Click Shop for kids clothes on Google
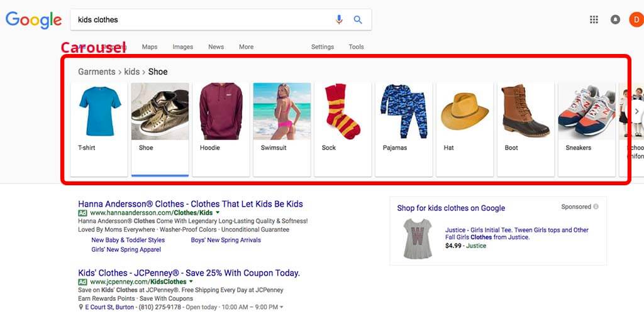 [x=451, y=208]
